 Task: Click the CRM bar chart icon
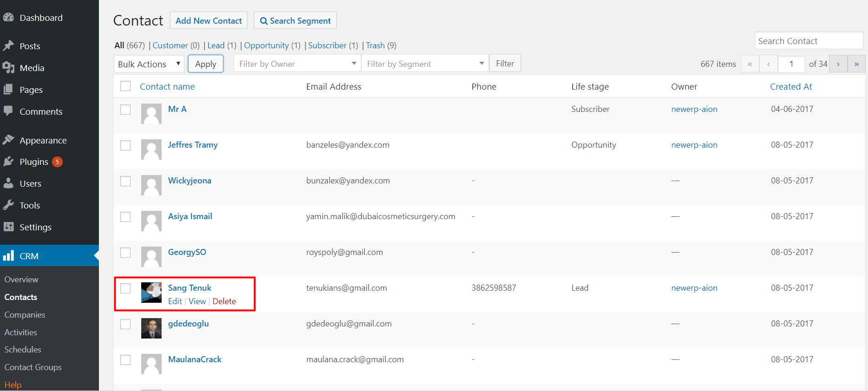point(8,255)
